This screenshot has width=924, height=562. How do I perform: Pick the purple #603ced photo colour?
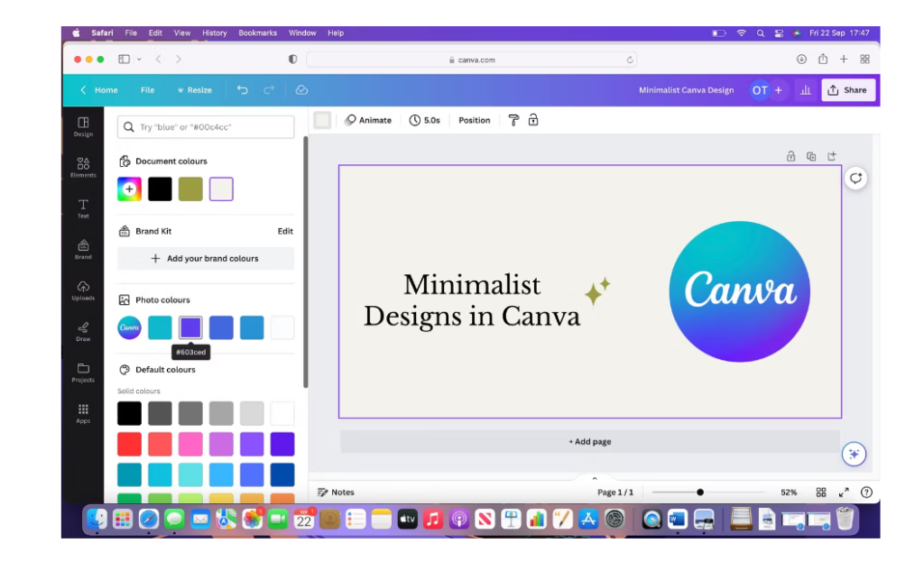pos(190,327)
